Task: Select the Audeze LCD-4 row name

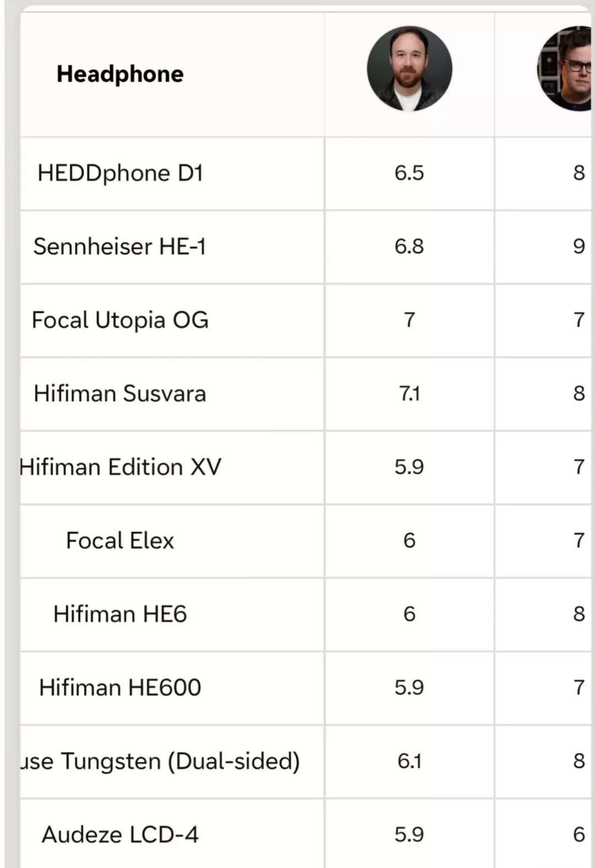Action: [x=120, y=834]
